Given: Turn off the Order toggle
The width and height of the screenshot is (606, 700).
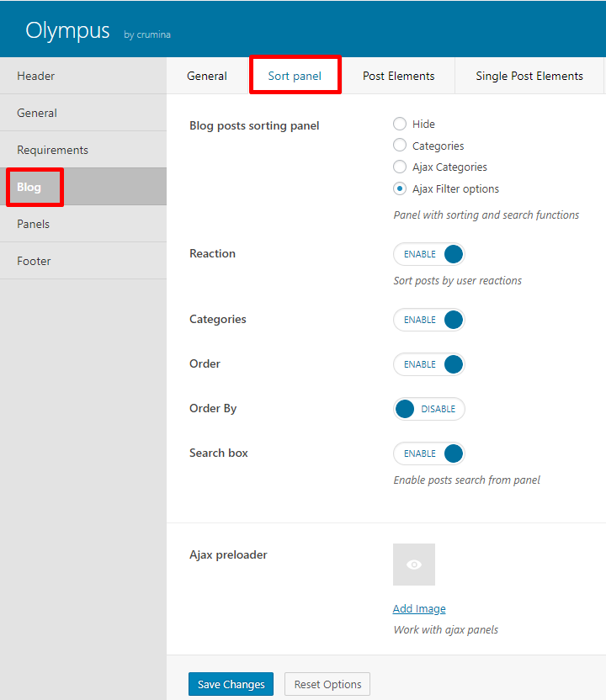Looking at the screenshot, I should click(x=428, y=364).
